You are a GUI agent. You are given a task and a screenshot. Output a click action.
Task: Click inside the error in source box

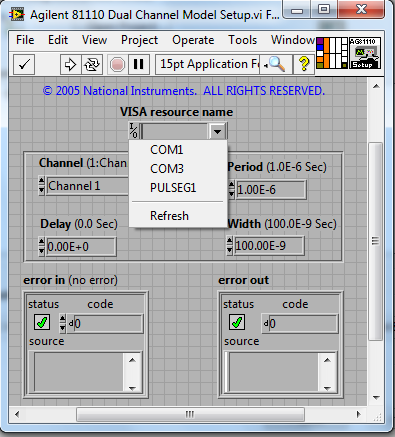79,372
